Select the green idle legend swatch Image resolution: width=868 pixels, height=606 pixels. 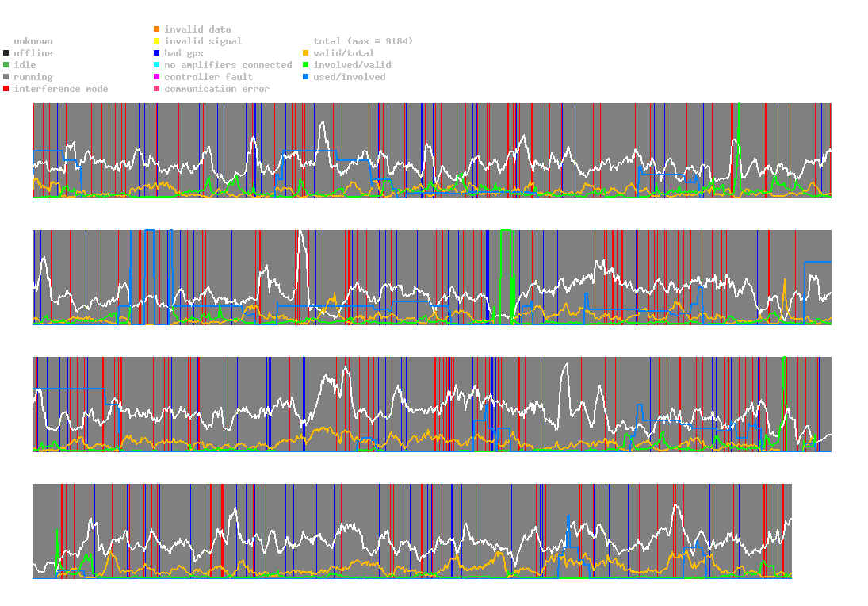tap(6, 65)
